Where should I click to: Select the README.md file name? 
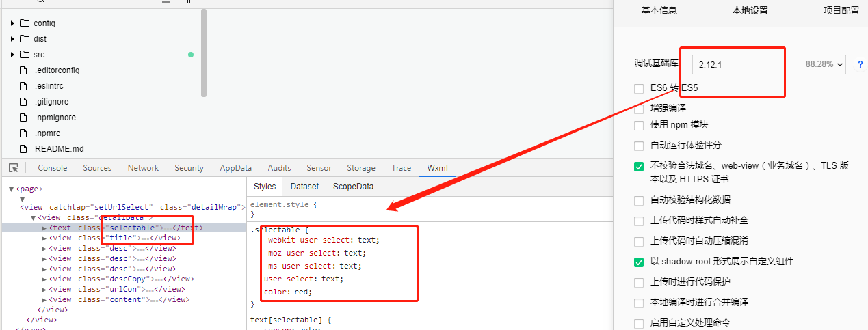[60, 149]
